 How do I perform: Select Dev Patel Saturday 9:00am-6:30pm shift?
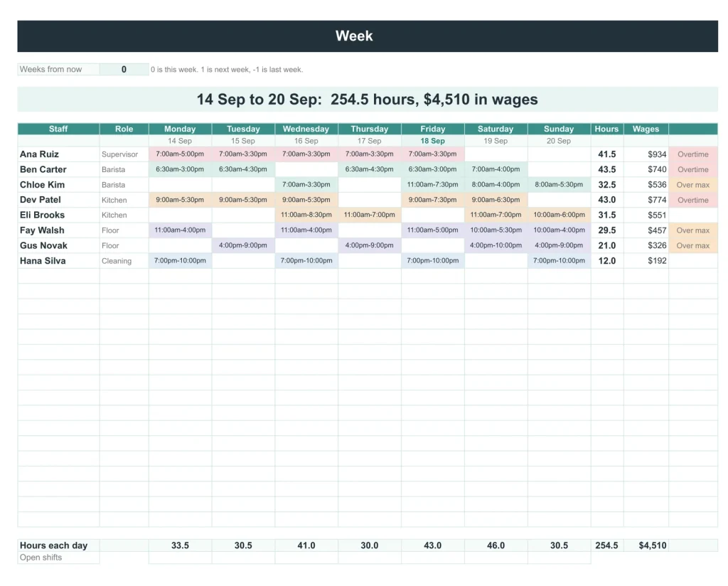pyautogui.click(x=496, y=200)
